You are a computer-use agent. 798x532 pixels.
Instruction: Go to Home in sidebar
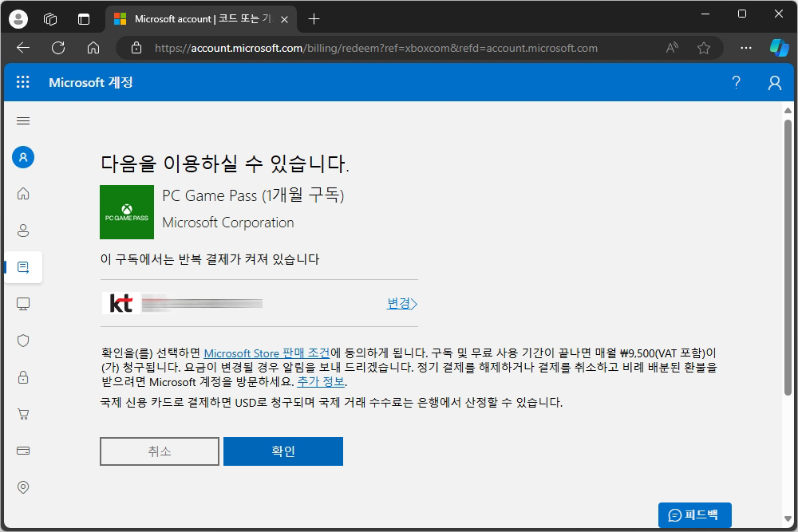click(23, 194)
